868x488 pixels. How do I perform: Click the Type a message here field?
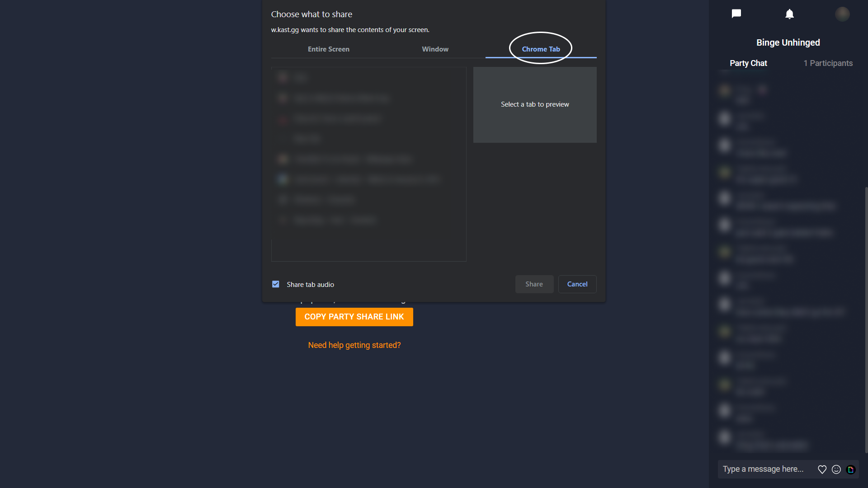(x=764, y=469)
